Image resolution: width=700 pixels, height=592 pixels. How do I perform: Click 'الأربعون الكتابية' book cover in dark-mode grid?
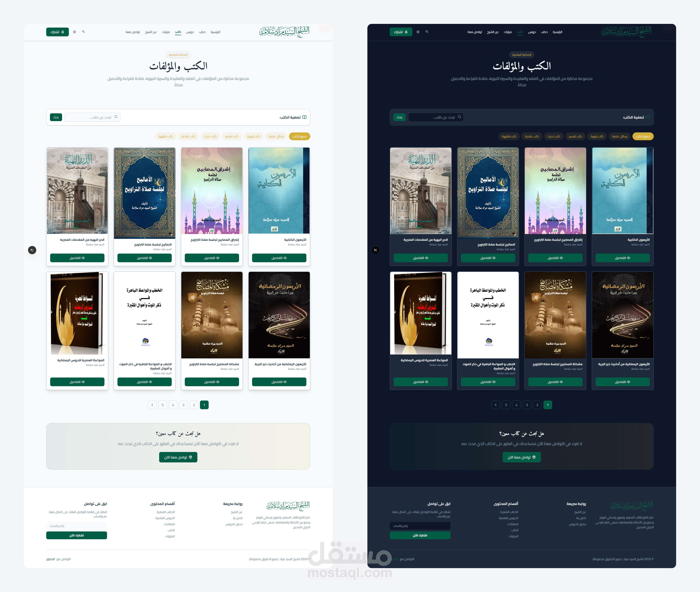coord(622,191)
